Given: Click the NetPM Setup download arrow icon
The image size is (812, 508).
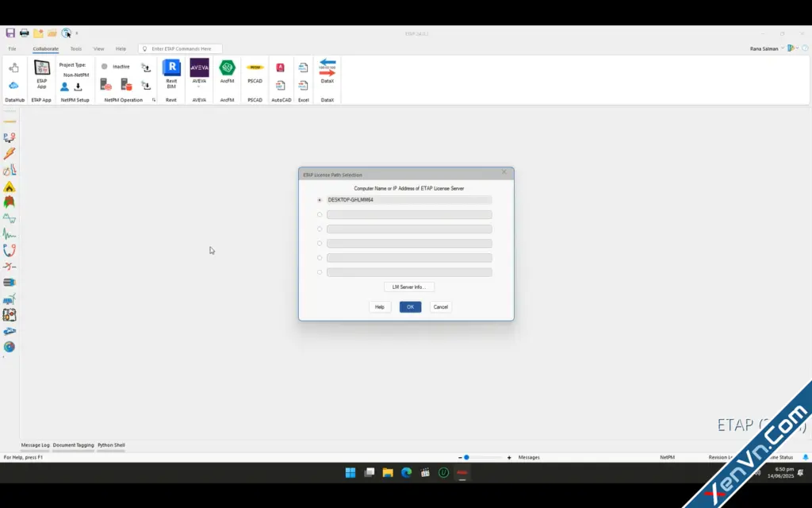Looking at the screenshot, I should click(x=79, y=87).
